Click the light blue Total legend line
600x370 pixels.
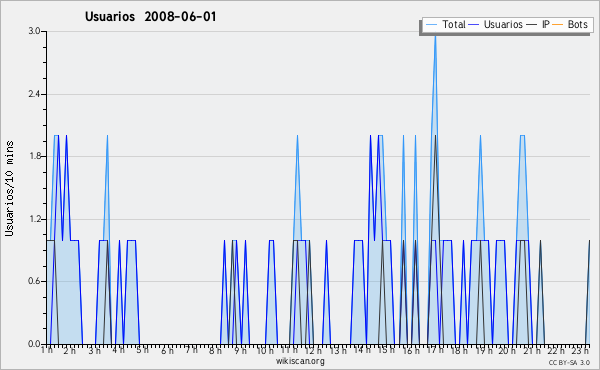pos(431,25)
